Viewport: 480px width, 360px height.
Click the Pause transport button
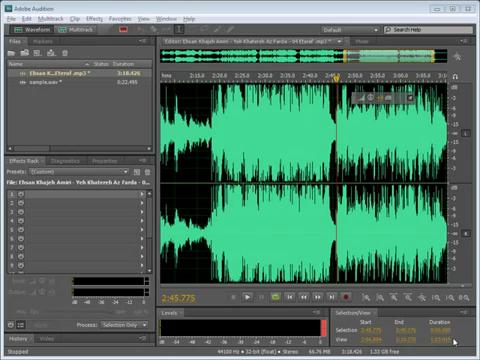click(x=261, y=297)
